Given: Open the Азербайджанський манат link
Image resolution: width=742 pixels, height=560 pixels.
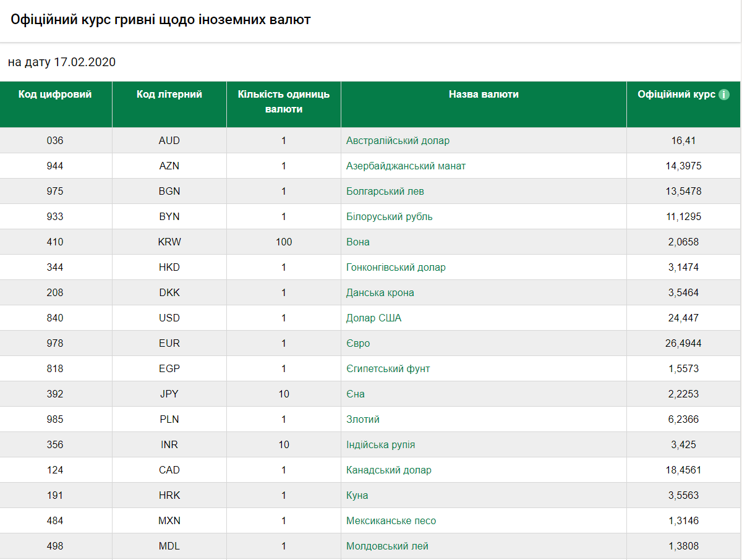Looking at the screenshot, I should [x=406, y=166].
